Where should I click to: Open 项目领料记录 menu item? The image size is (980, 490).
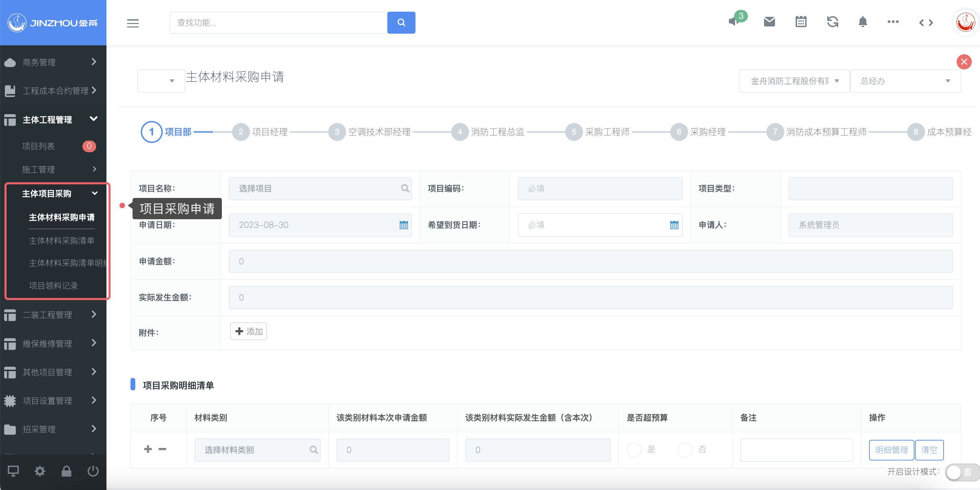(53, 286)
